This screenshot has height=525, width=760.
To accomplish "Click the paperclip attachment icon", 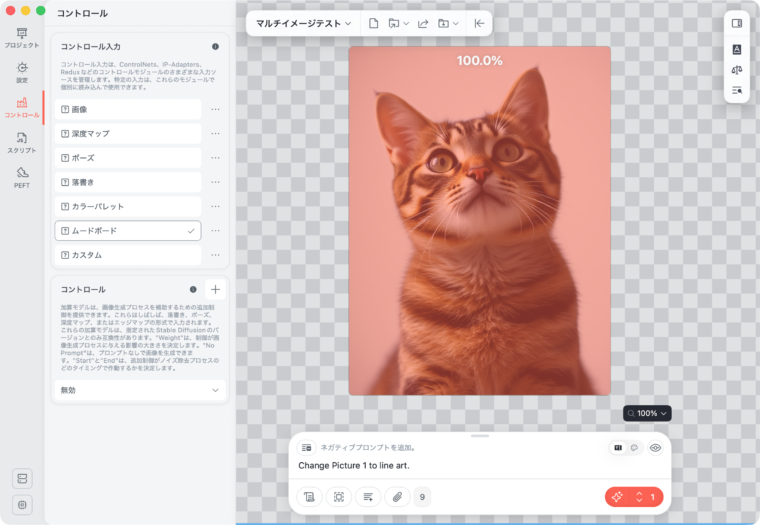I will (397, 497).
